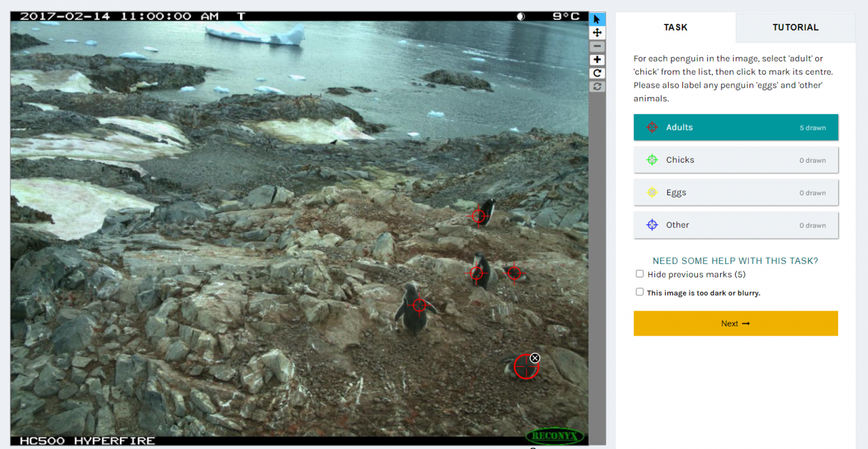Select the mark on the uppermost penguin
Screen dimensions: 868x449
pos(479,216)
